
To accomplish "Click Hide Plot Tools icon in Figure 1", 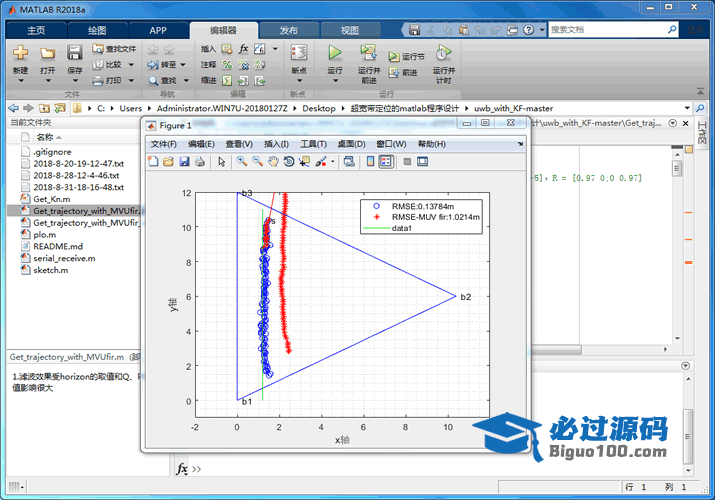I will (407, 161).
